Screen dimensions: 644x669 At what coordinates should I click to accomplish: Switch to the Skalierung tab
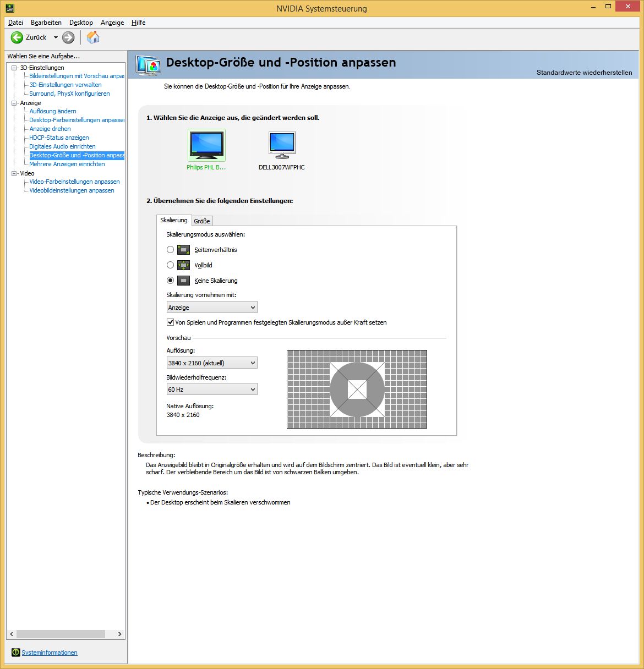174,220
